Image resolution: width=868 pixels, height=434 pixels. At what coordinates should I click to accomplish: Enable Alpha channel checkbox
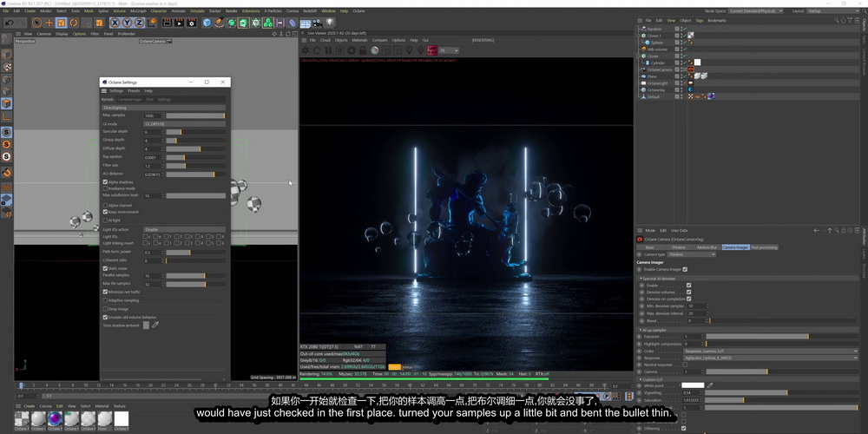click(x=105, y=206)
